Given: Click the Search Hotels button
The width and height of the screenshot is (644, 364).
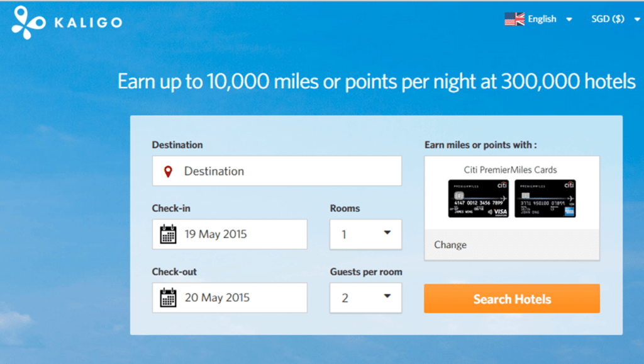Looking at the screenshot, I should (x=512, y=299).
